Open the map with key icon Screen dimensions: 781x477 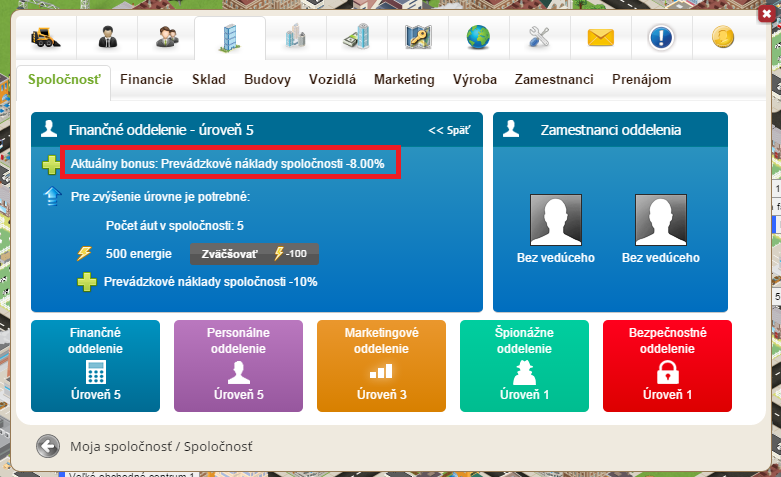click(418, 37)
